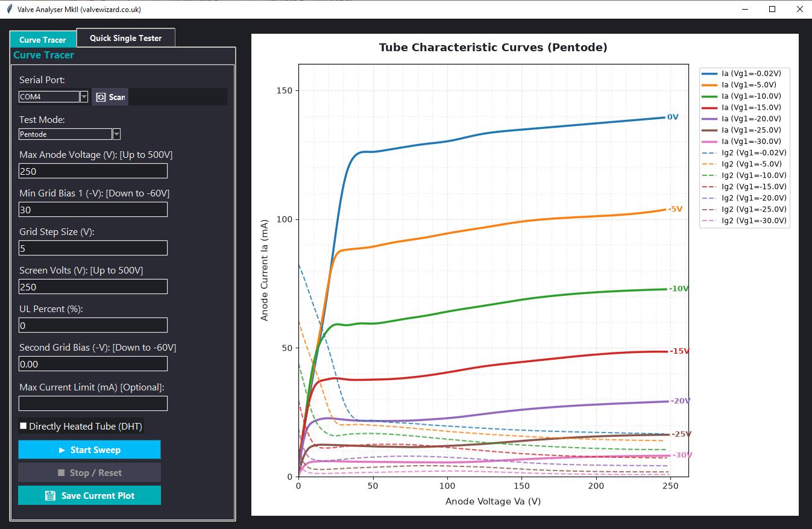The width and height of the screenshot is (812, 529).
Task: Click the Grid Step Size input box
Action: 93,248
